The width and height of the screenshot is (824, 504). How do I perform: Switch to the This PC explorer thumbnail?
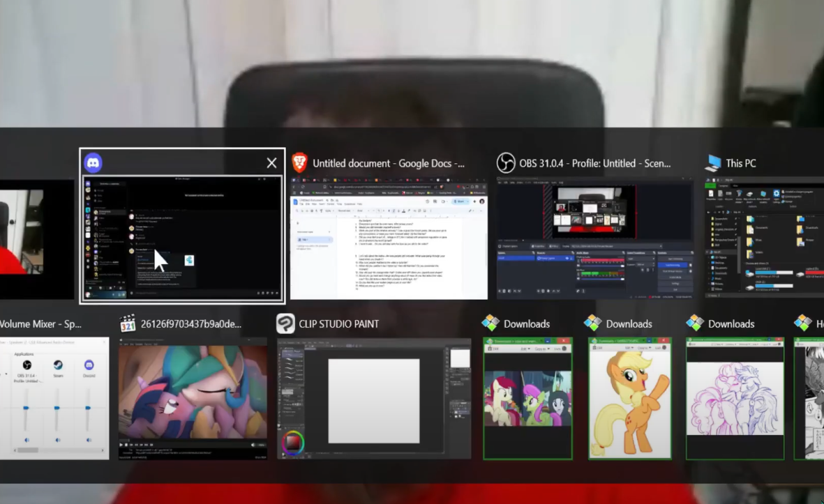point(764,238)
